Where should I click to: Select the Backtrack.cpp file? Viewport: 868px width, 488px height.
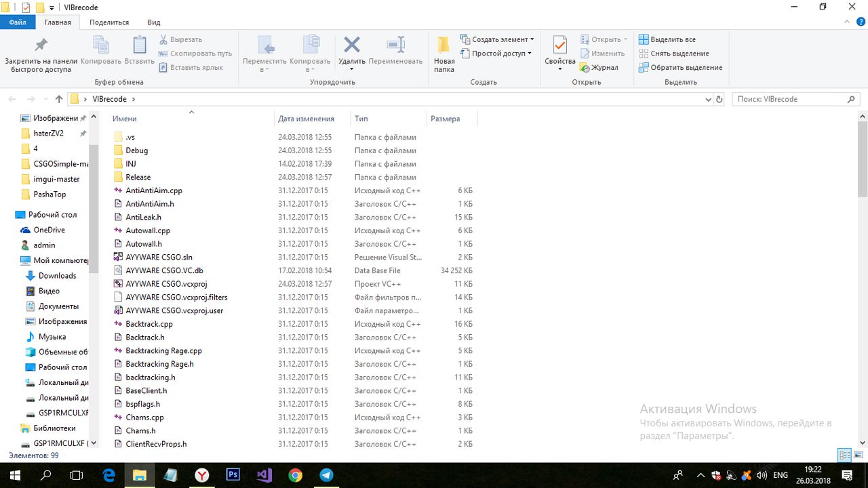[149, 324]
